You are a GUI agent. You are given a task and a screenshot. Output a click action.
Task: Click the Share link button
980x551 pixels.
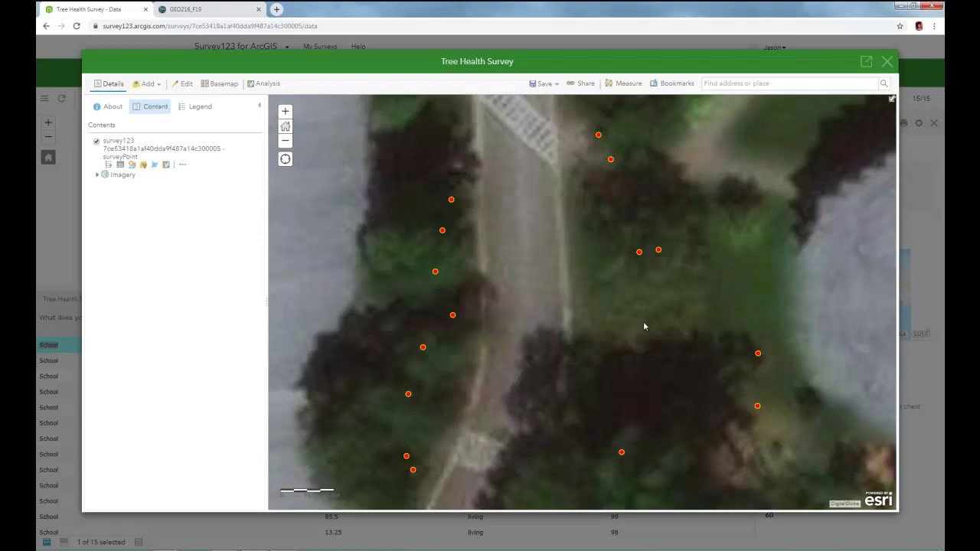[580, 83]
